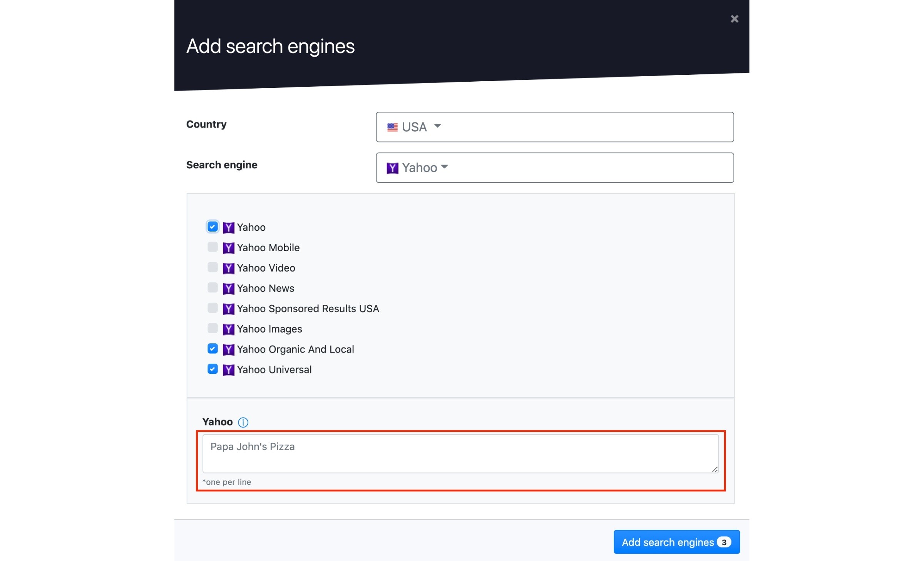
Task: Click the Add search engines button
Action: pos(676,542)
